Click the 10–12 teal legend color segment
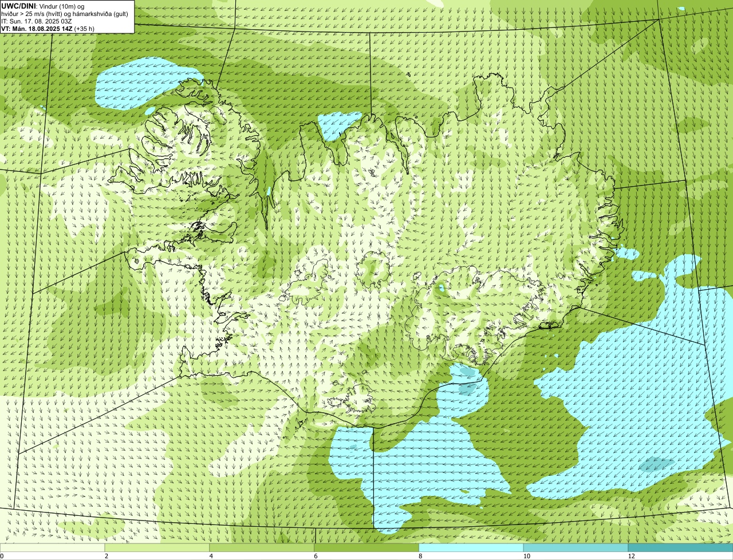733x560 pixels. (x=576, y=547)
